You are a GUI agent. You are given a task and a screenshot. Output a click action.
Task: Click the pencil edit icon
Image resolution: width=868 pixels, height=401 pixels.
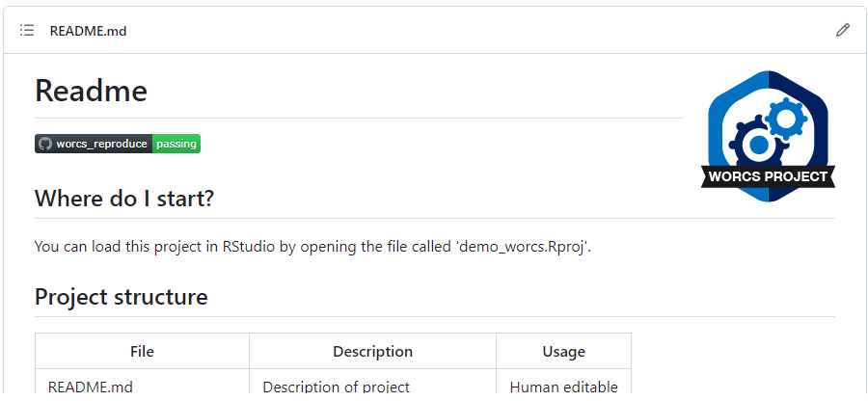point(842,31)
